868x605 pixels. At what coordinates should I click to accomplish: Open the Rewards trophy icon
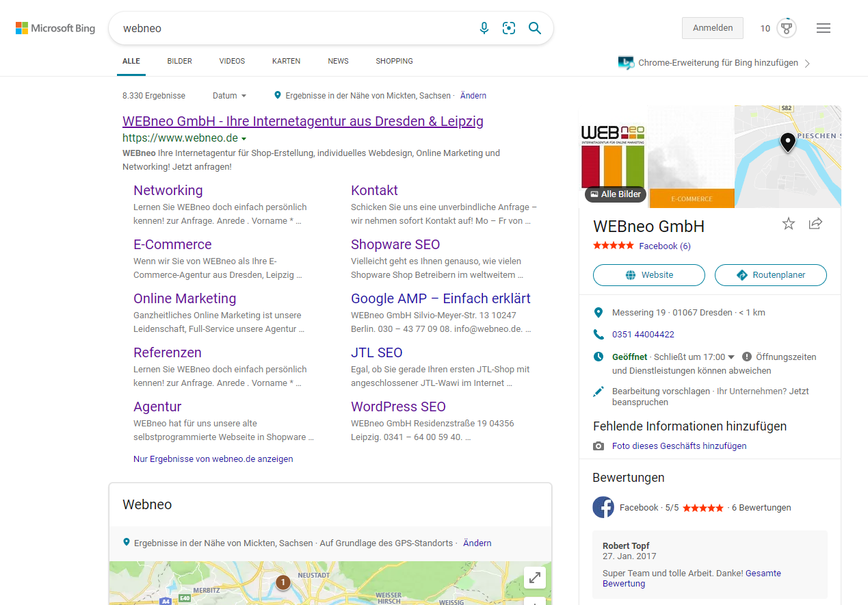787,28
